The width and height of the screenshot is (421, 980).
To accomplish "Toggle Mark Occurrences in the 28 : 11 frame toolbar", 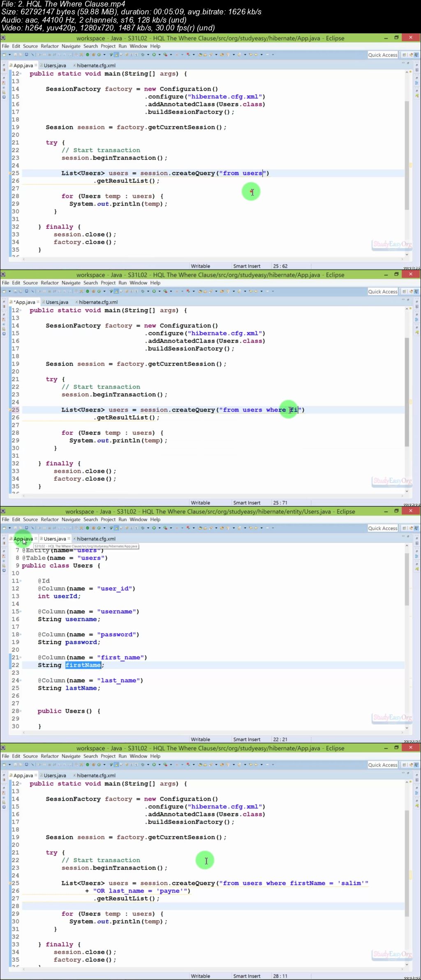I will pyautogui.click(x=116, y=764).
